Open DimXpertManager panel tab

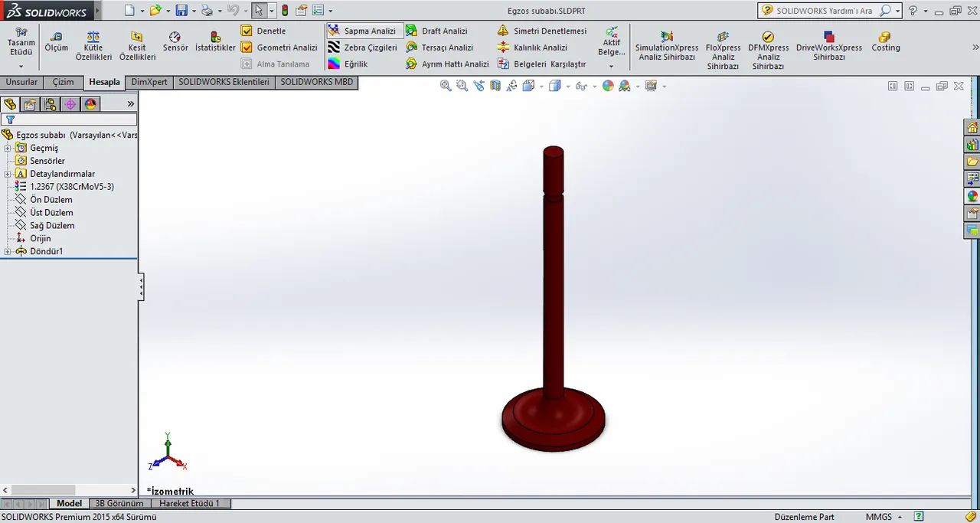click(x=70, y=104)
